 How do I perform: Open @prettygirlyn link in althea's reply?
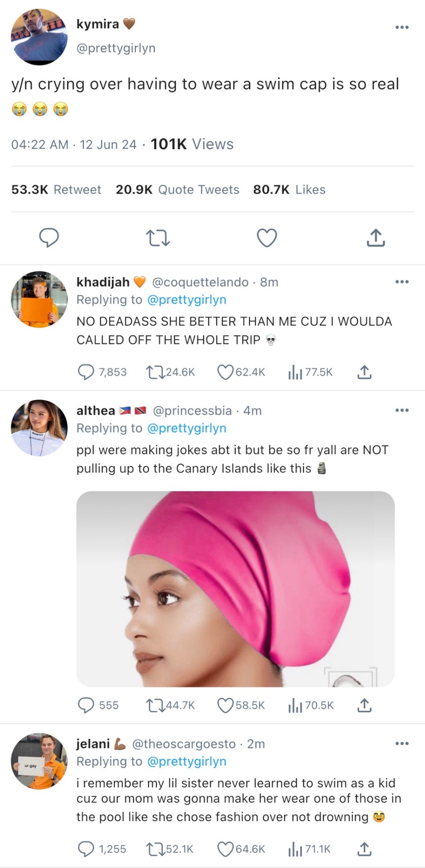[187, 428]
